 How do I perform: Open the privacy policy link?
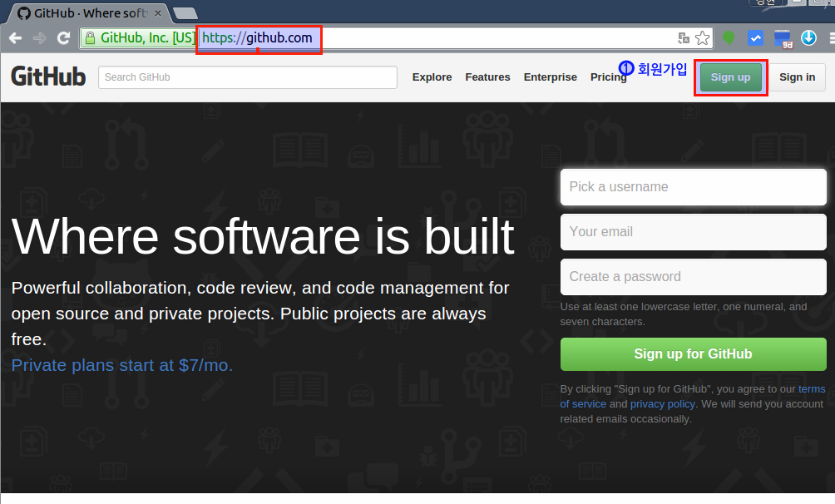[663, 404]
